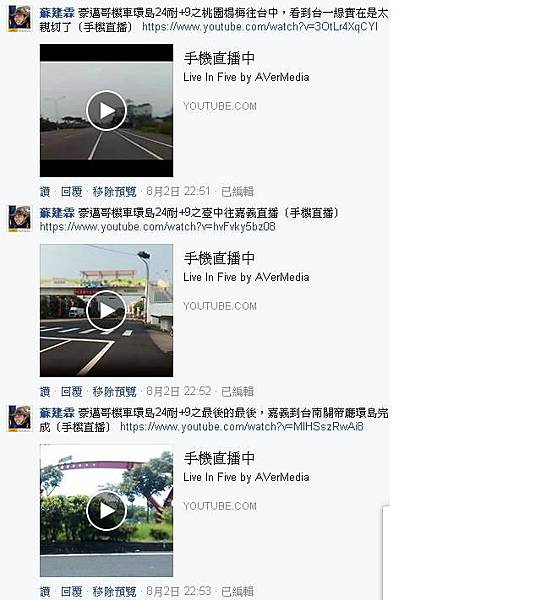541x600 pixels.
Task: Click 移除預覽 under the 22:52 comment
Action: pyautogui.click(x=114, y=391)
